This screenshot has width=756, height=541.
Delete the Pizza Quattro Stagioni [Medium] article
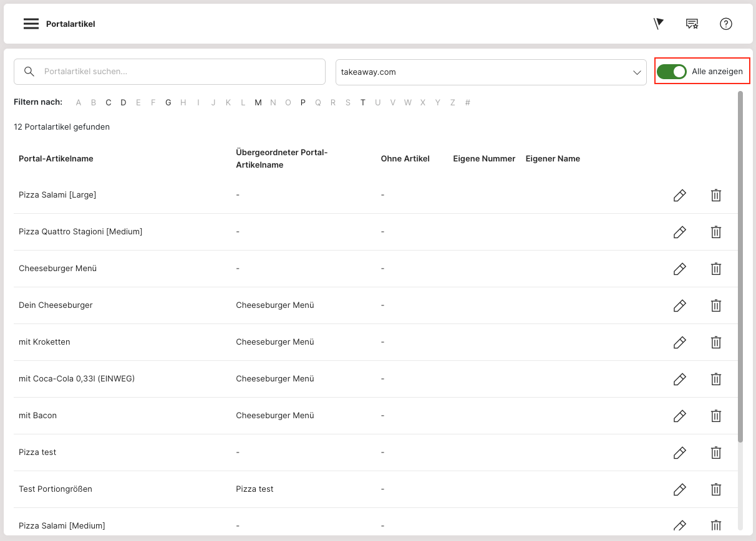[716, 232]
